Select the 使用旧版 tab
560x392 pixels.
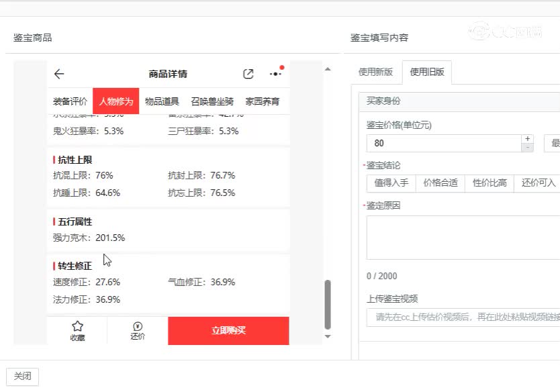[427, 72]
